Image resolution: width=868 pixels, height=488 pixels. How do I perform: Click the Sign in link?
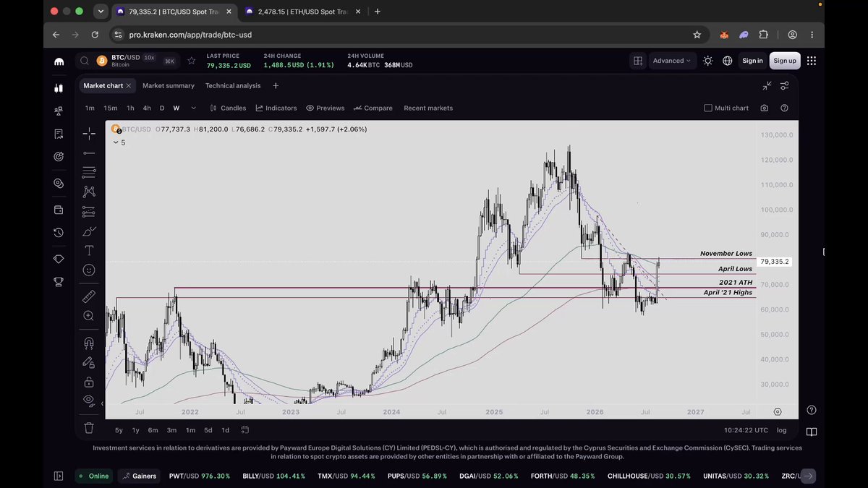coord(752,61)
